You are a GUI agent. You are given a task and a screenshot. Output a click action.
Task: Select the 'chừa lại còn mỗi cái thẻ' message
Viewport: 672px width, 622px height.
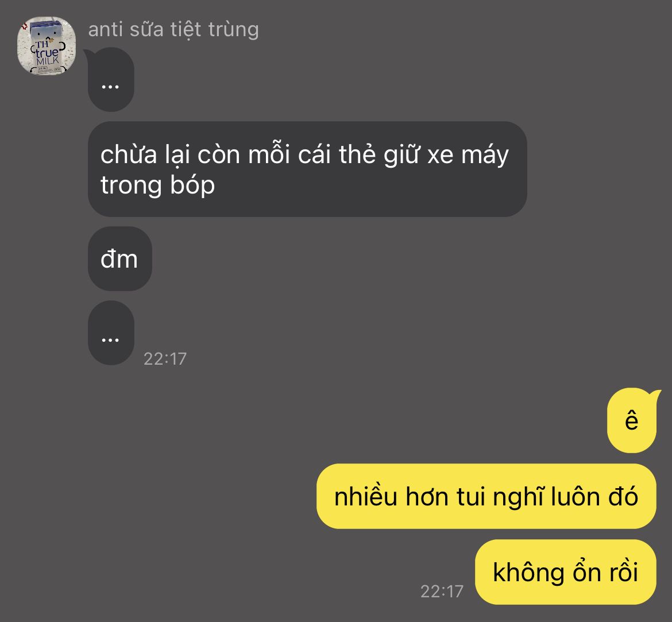(307, 169)
